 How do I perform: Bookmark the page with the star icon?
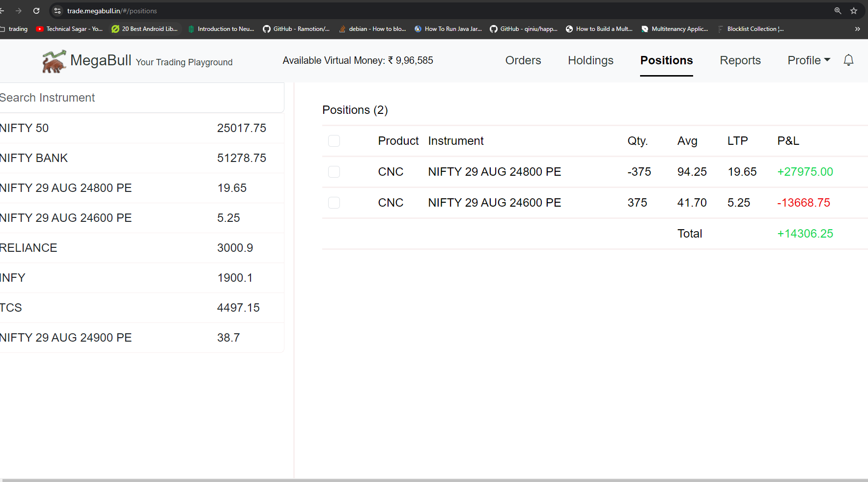[x=853, y=10]
